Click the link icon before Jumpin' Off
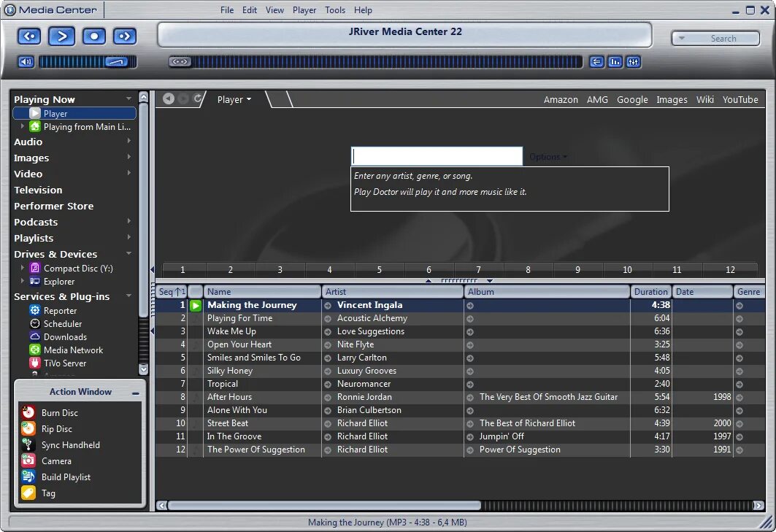776x532 pixels. click(470, 437)
